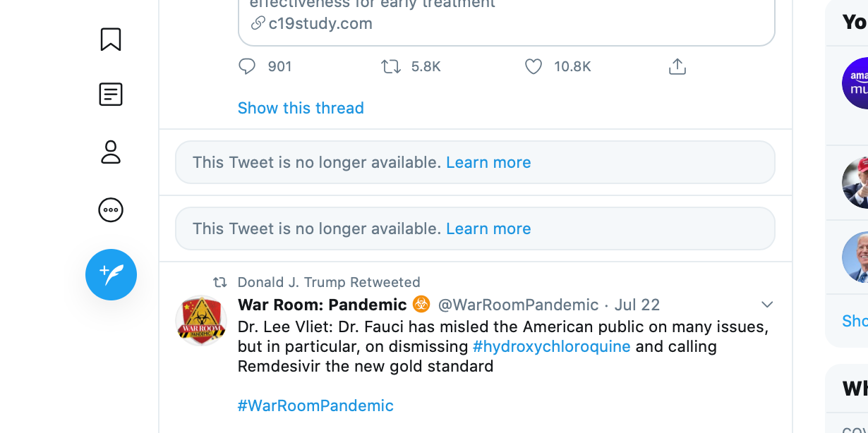The height and width of the screenshot is (433, 868).
Task: Retweet the tweet with 5.8K retweets
Action: click(390, 66)
